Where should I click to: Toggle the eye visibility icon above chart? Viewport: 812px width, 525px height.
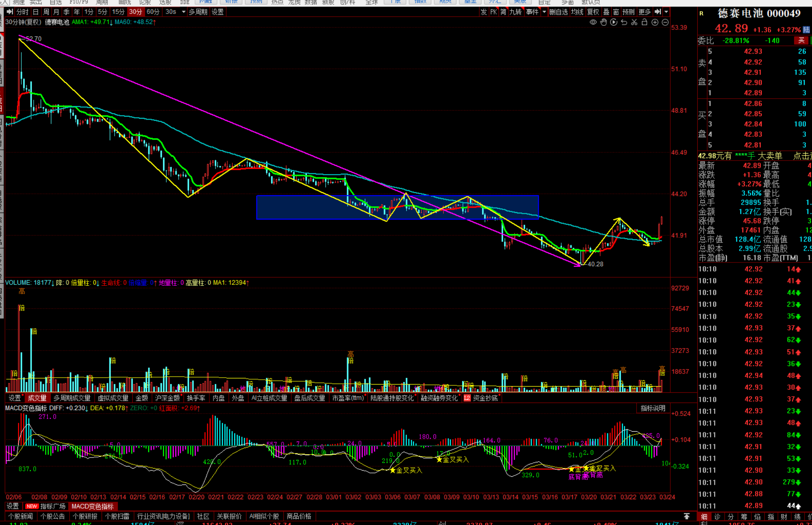click(x=593, y=23)
